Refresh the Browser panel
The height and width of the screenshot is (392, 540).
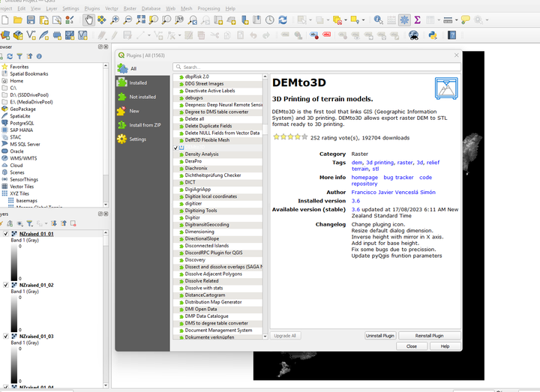click(10, 56)
